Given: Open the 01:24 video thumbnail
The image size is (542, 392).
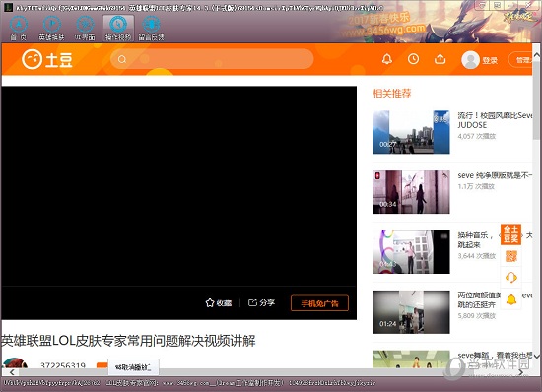Looking at the screenshot, I should click(x=411, y=312).
